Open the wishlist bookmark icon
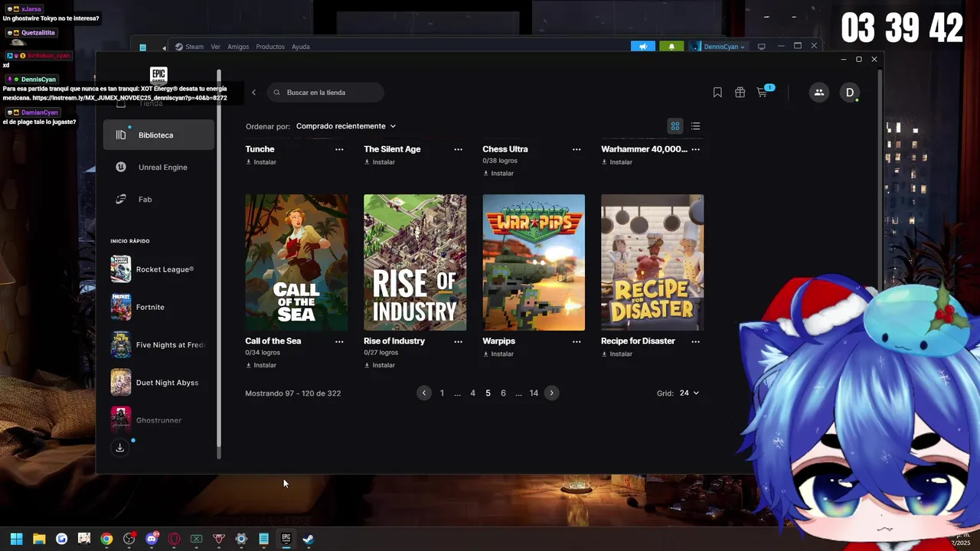The image size is (980, 551). (717, 93)
